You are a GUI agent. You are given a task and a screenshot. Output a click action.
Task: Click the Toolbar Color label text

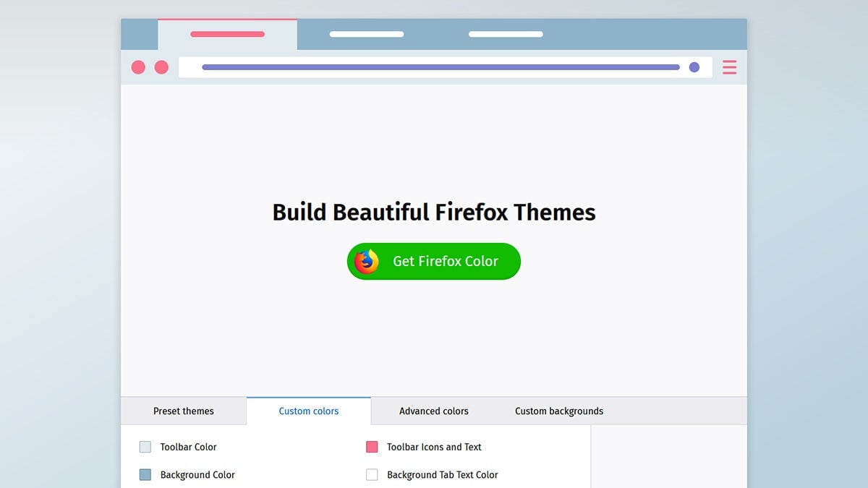tap(187, 447)
